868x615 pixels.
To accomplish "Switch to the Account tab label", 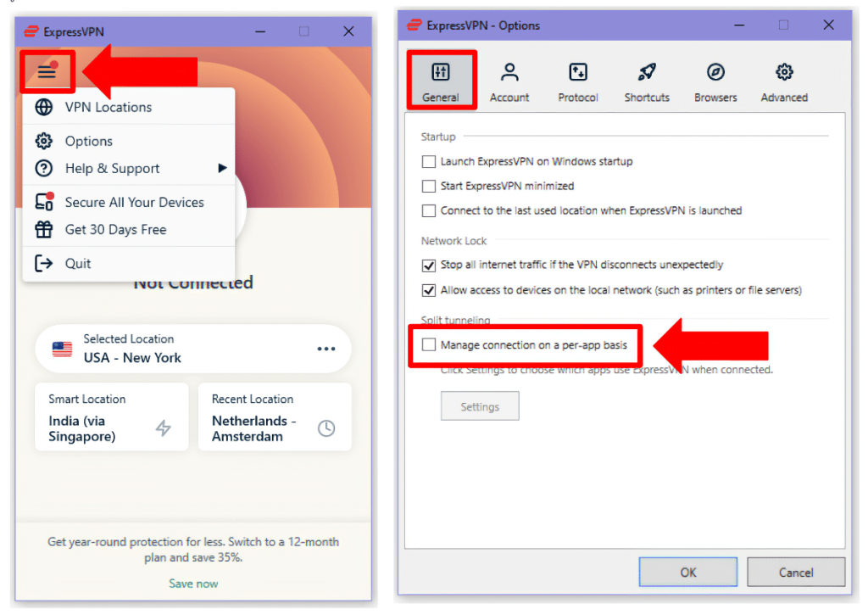I will coord(509,98).
